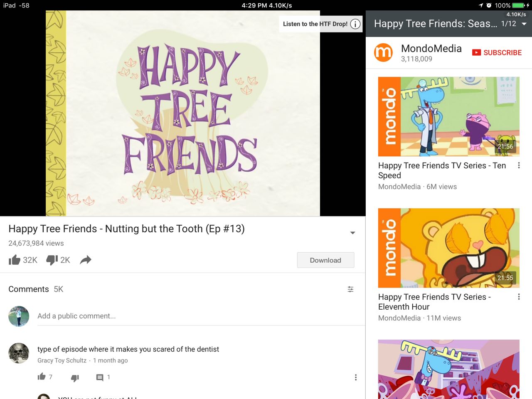Tap the '4:29 PM' clock in status bar
Viewport: 532px width, 399px height.
point(254,5)
